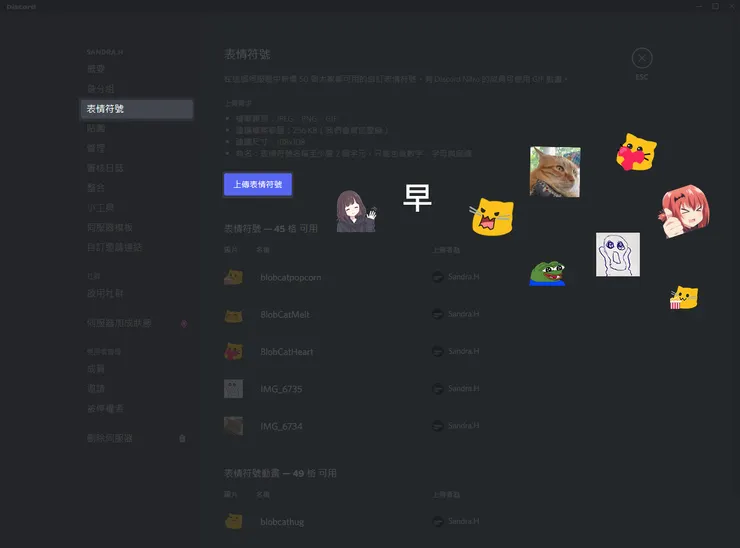This screenshot has height=548, width=740.
Task: Click the IMG_6734 emoji thumbnail
Action: tap(233, 426)
